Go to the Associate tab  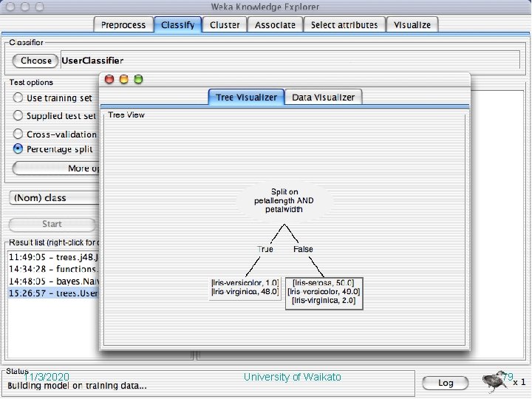click(x=275, y=25)
